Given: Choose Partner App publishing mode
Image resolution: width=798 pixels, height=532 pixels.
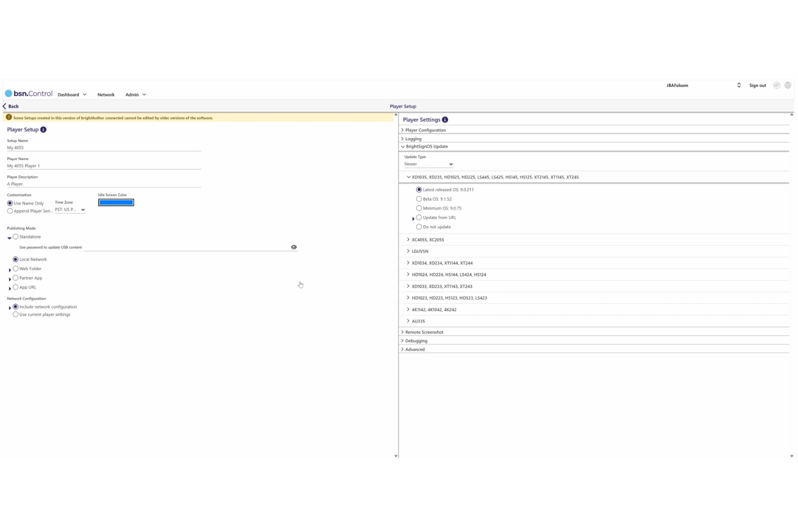Looking at the screenshot, I should [x=16, y=278].
